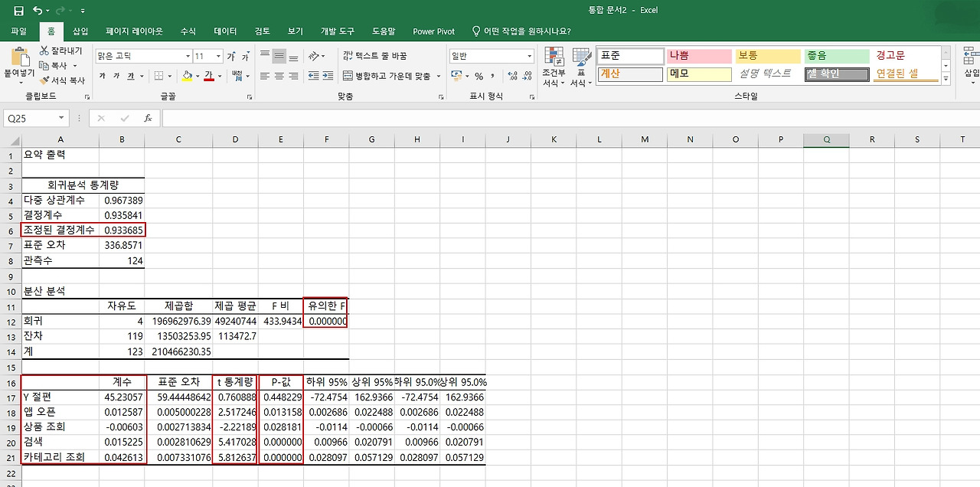Click the cell borders icon
This screenshot has height=487, width=980.
pyautogui.click(x=158, y=76)
